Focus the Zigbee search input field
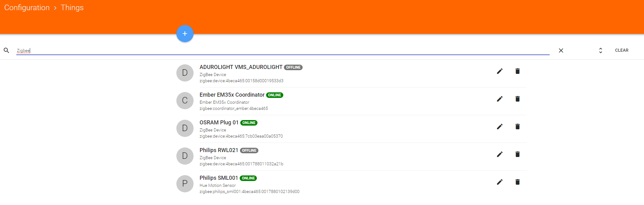This screenshot has height=205, width=644. [x=283, y=50]
